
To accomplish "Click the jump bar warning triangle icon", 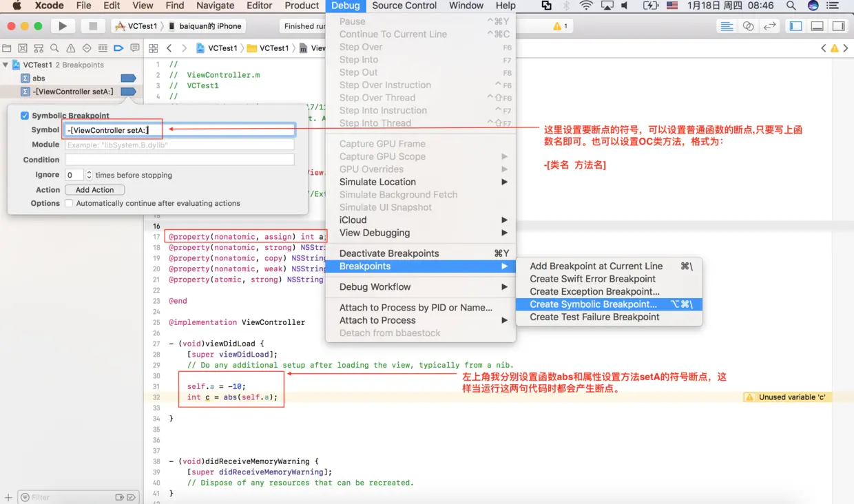I will point(835,48).
